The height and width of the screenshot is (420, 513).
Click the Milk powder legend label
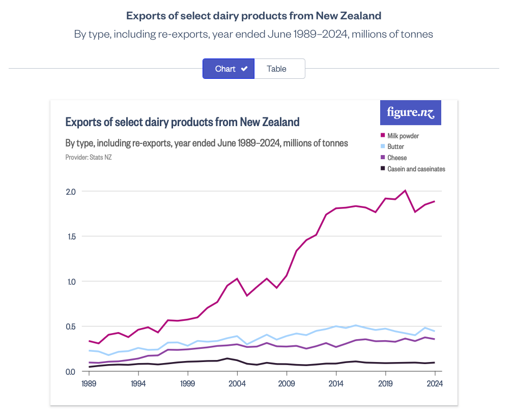tap(403, 136)
